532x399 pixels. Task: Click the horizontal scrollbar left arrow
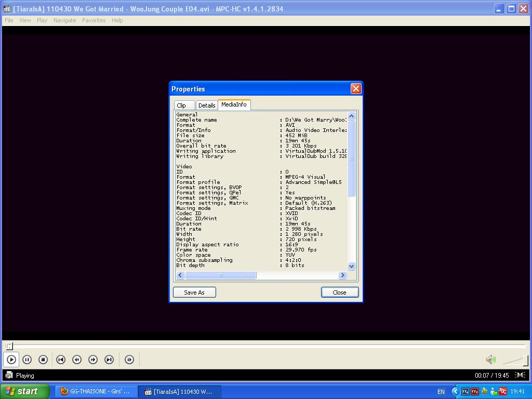click(180, 275)
